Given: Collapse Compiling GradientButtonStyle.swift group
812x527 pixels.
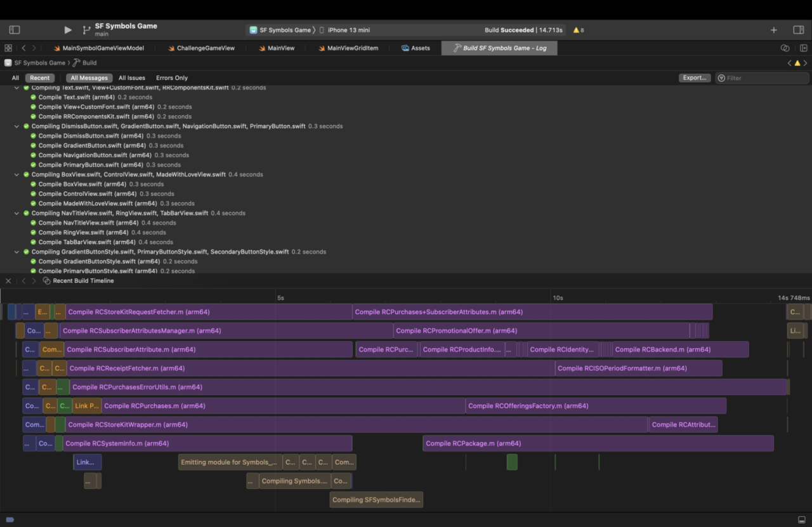Looking at the screenshot, I should (17, 252).
